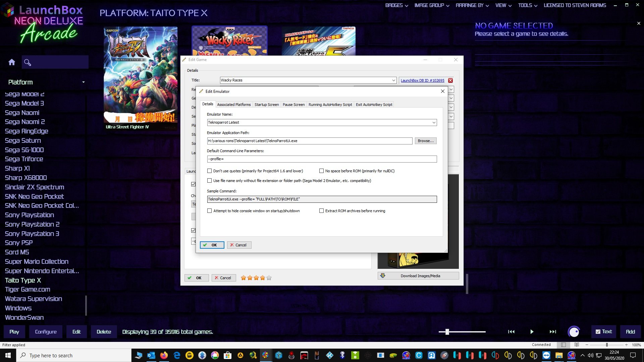
Task: Select Sega Naomi platform in sidebar
Action: tap(22, 113)
